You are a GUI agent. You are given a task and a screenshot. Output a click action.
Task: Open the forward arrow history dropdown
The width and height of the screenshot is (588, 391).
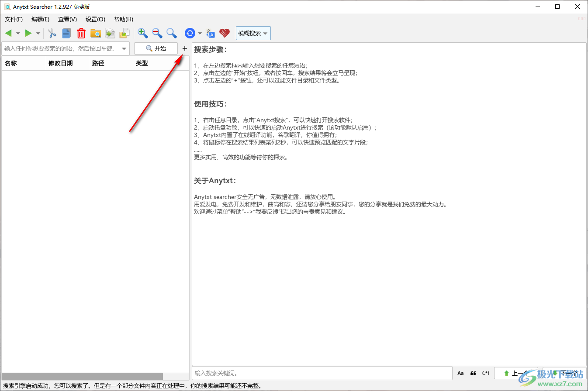click(x=38, y=34)
